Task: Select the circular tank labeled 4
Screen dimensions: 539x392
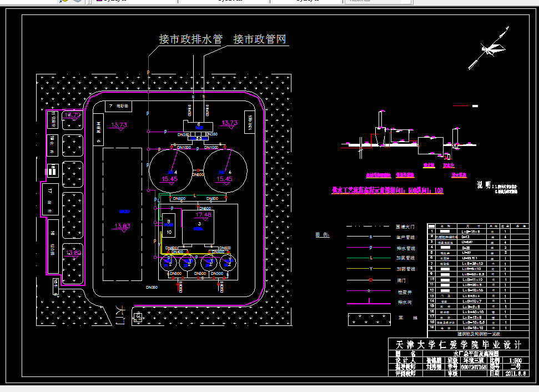Action: click(x=170, y=171)
